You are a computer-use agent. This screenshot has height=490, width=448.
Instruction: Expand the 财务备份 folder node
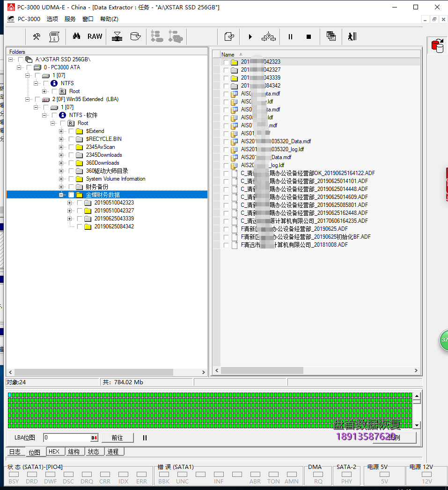coord(61,187)
